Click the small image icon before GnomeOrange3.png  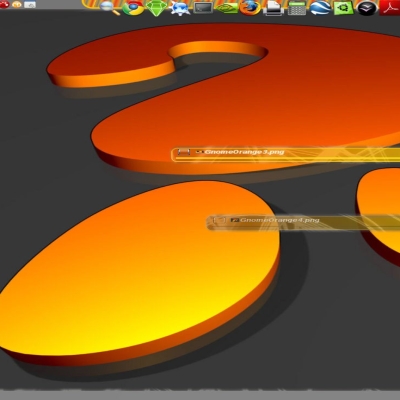(200, 152)
